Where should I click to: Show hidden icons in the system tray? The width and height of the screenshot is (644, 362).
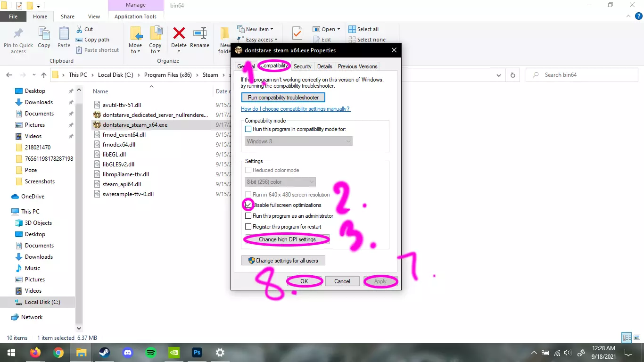pyautogui.click(x=534, y=353)
